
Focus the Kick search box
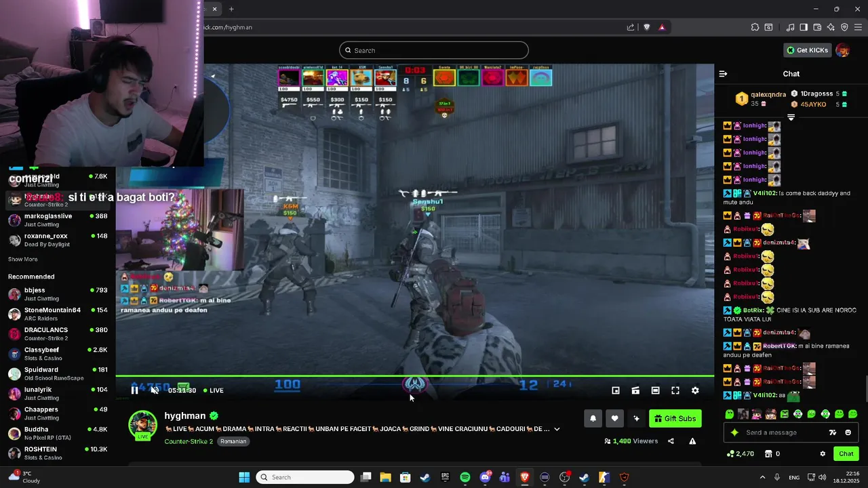point(434,50)
